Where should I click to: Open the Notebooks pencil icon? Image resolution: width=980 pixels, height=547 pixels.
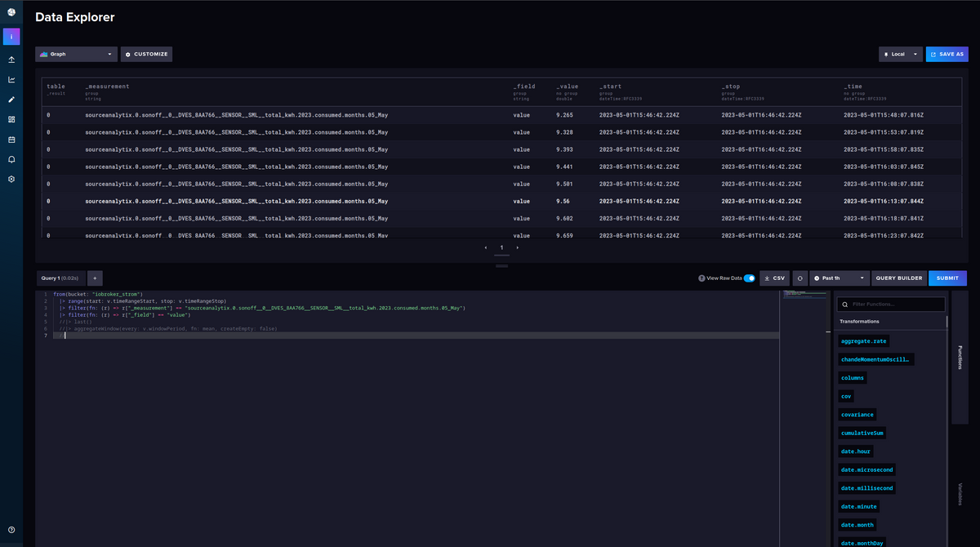[x=11, y=100]
